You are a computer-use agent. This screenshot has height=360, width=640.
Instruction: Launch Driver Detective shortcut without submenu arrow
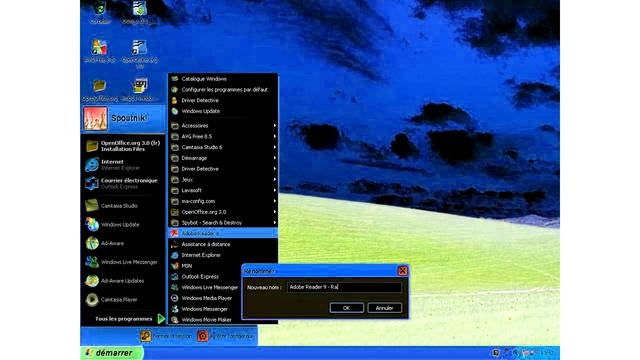click(223, 100)
